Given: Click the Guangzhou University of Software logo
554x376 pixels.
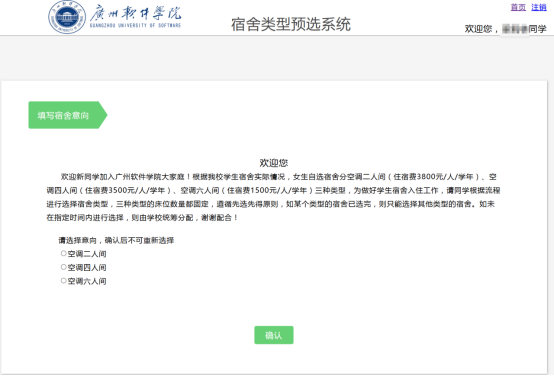Looking at the screenshot, I should tap(115, 17).
